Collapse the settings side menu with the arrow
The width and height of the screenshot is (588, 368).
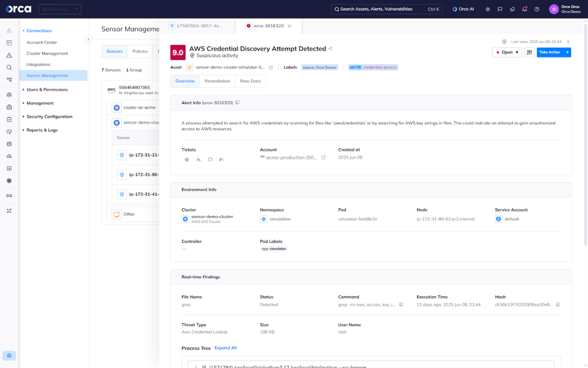[89, 39]
